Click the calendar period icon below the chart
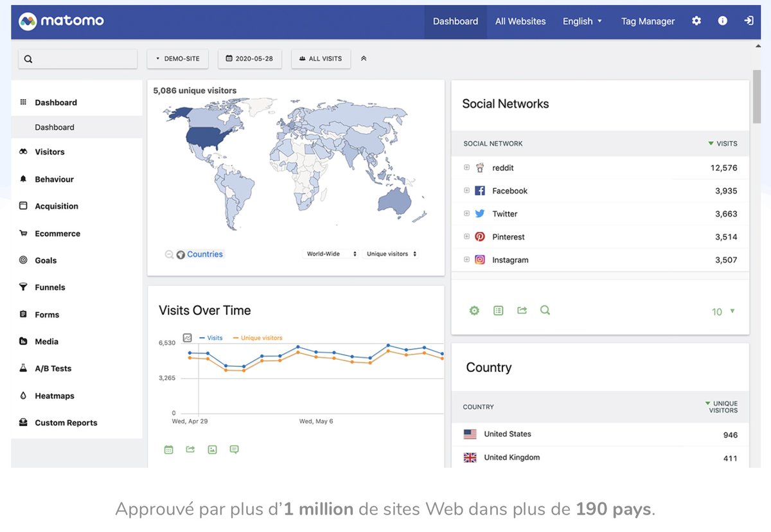Screen dimensions: 771x532 168,450
